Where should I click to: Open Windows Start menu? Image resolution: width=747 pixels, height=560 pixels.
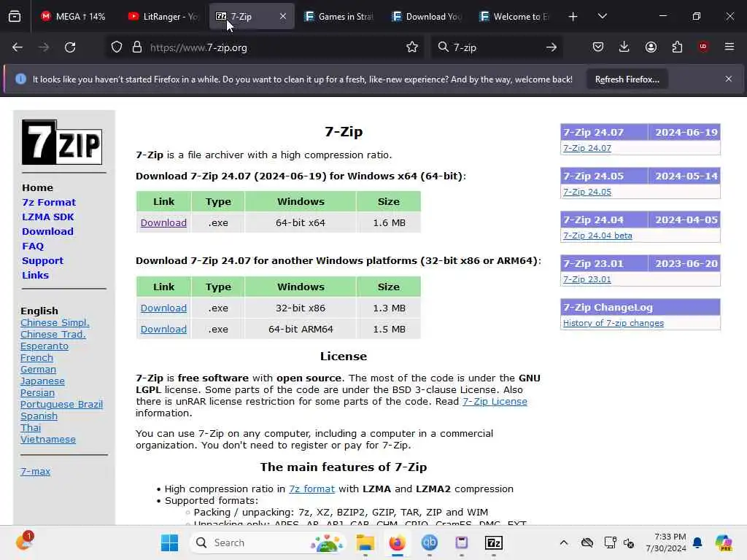coord(169,542)
